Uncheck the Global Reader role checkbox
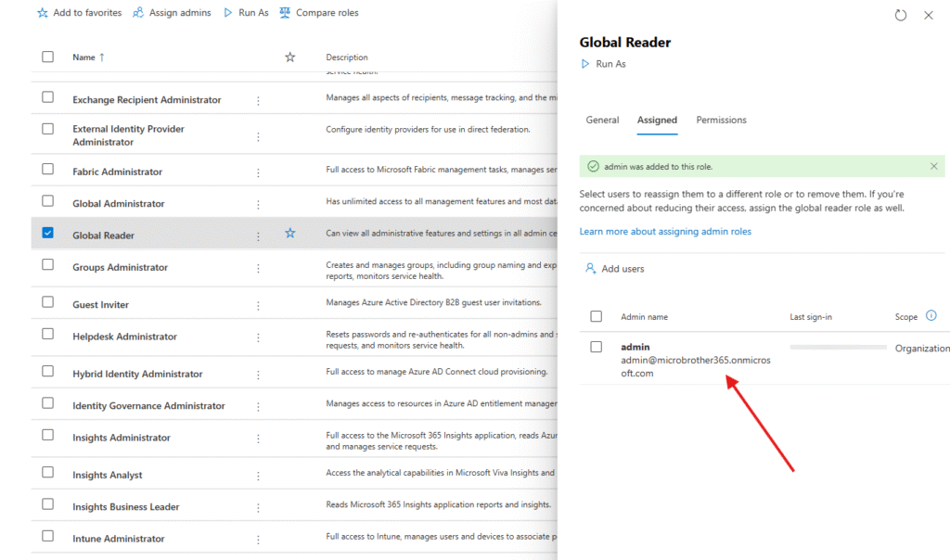The width and height of the screenshot is (950, 560). click(x=48, y=233)
